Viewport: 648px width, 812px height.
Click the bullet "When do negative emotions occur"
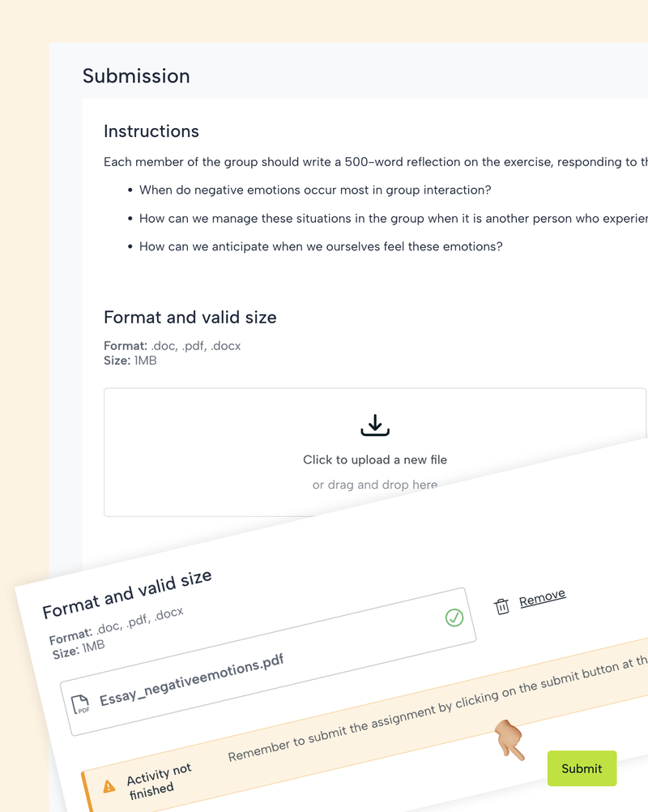[x=315, y=190]
